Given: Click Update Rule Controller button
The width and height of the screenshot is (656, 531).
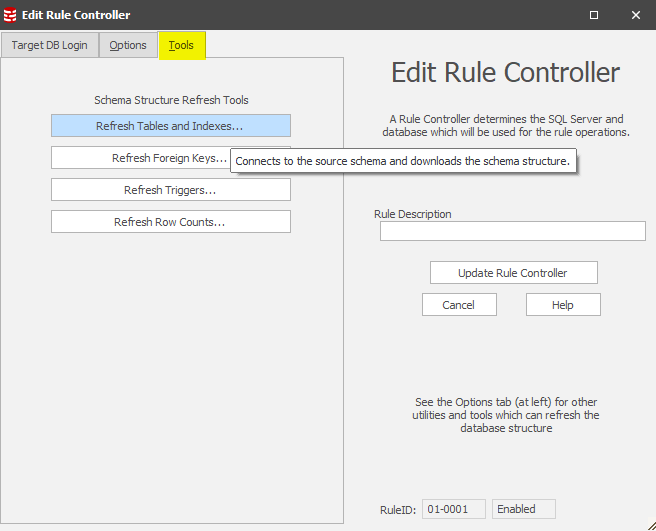Looking at the screenshot, I should [x=513, y=273].
